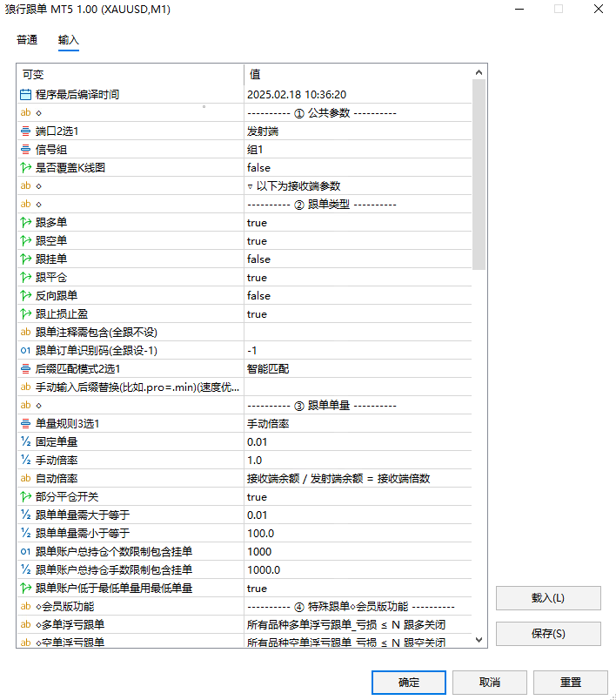The width and height of the screenshot is (616, 700).
Task: Click the boolean icon beside 跟单账户低于最低单量用最低单量
Action: point(26,589)
